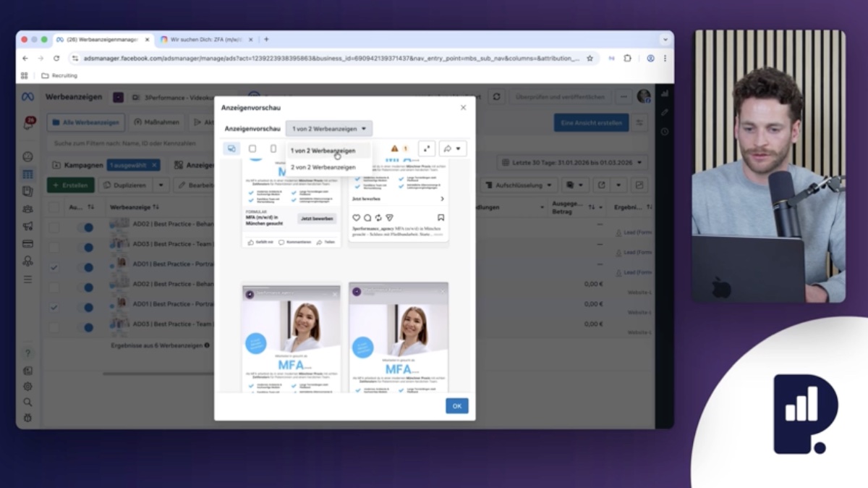Open the bug report icon in sidebar
The image size is (868, 488).
(x=27, y=418)
